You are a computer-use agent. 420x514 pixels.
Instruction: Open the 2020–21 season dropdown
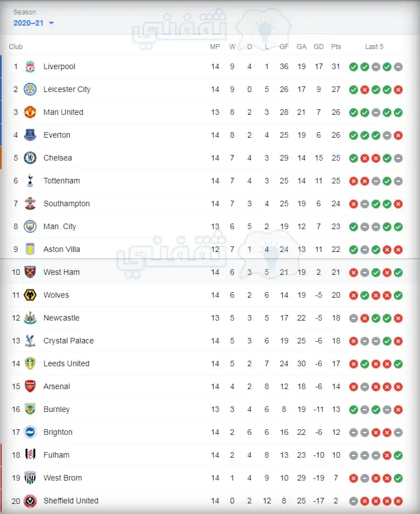(33, 23)
